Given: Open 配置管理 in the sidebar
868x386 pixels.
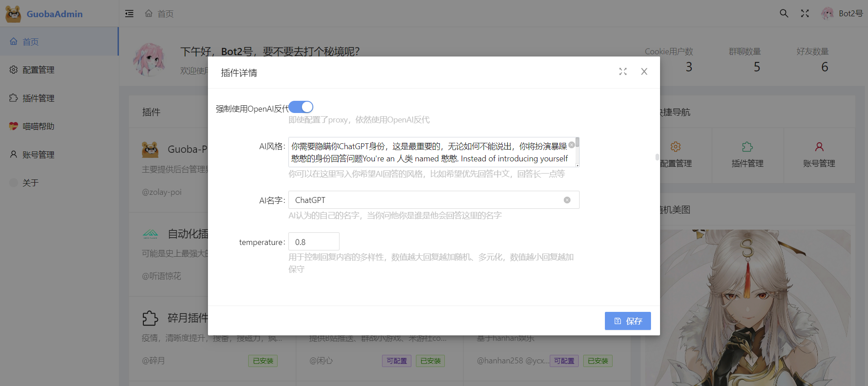Looking at the screenshot, I should 38,70.
